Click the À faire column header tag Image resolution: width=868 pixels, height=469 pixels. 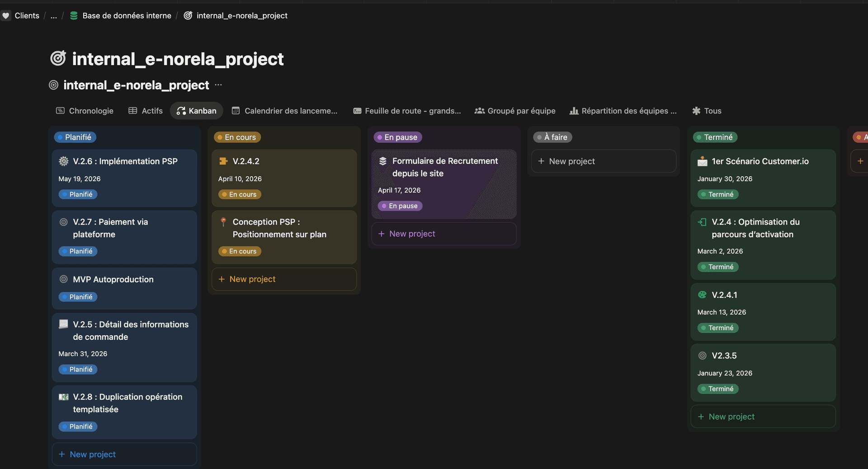pos(553,137)
